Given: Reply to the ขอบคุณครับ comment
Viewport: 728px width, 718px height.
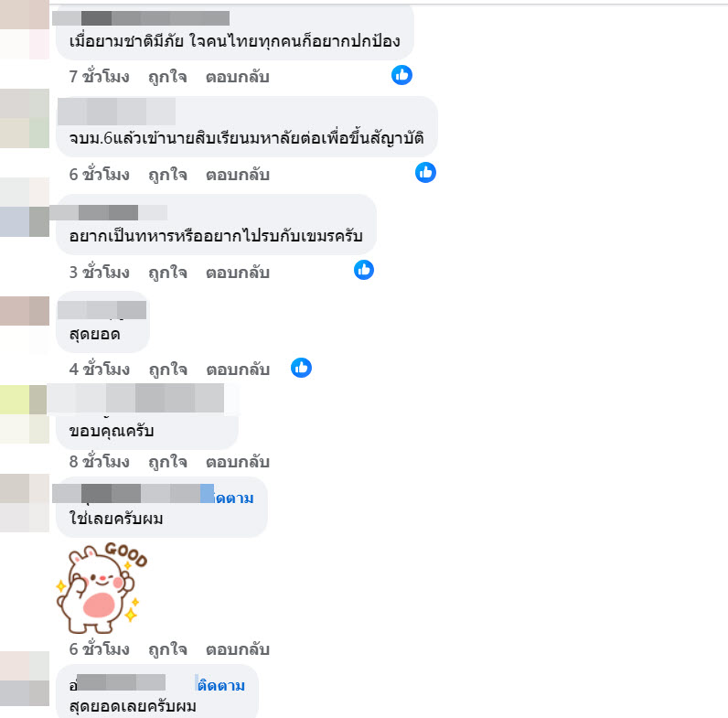Looking at the screenshot, I should click(x=237, y=462).
